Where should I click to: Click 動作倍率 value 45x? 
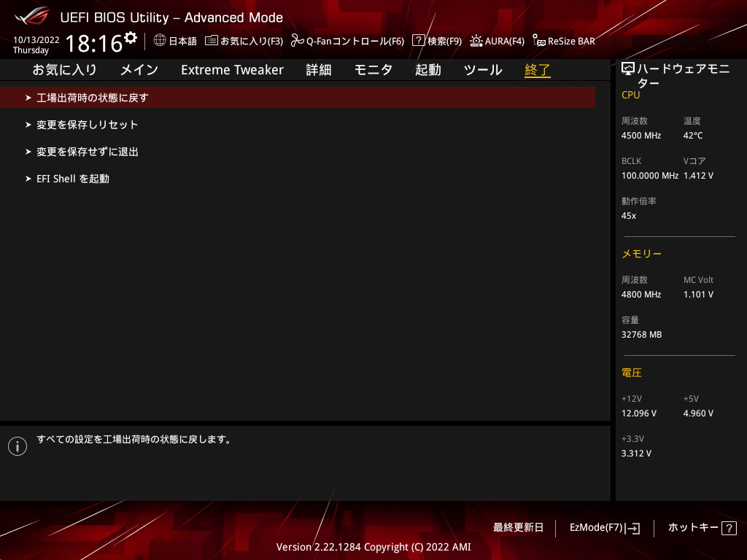point(628,216)
